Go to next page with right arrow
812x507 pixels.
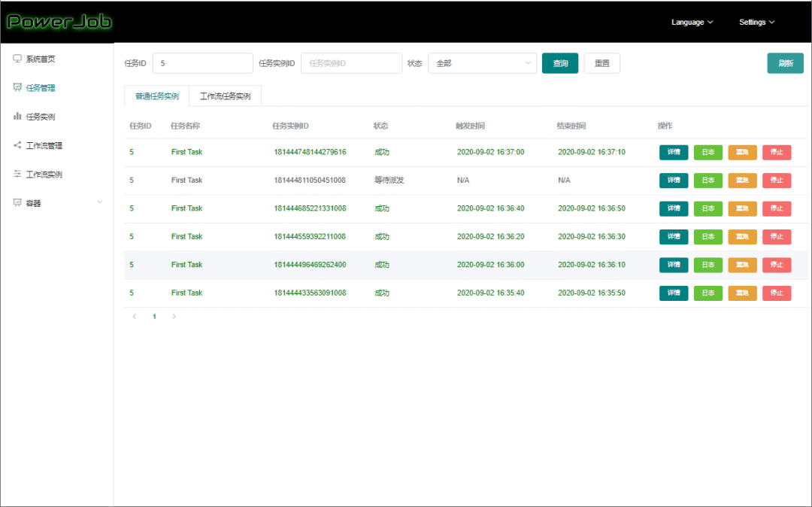174,317
